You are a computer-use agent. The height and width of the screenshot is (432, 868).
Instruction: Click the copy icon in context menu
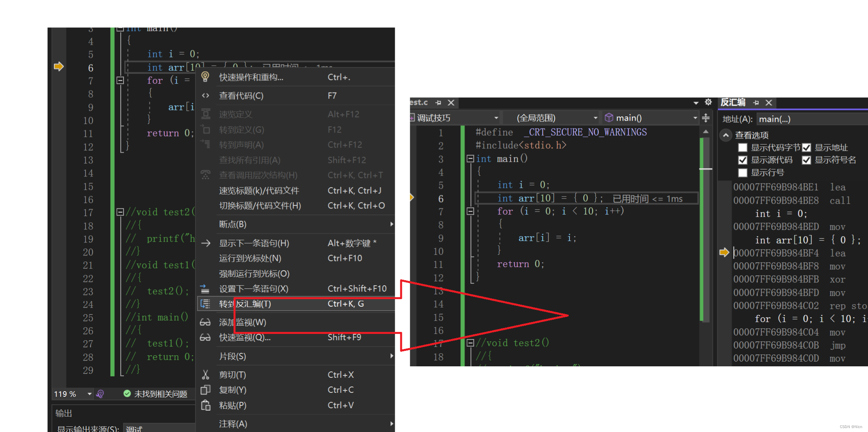(205, 390)
